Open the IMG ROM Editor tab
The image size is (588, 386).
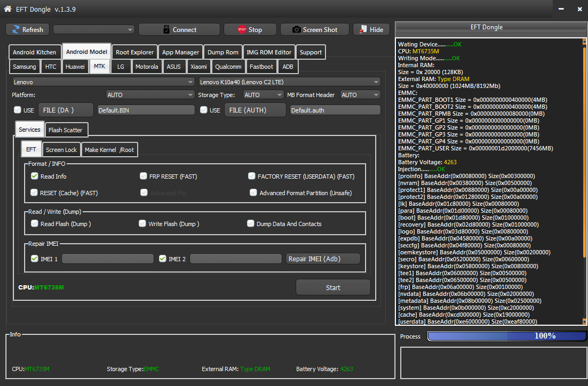(x=269, y=52)
